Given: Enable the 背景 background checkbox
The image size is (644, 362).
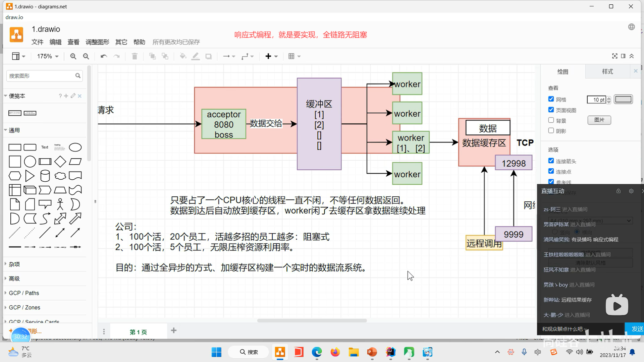Looking at the screenshot, I should pyautogui.click(x=551, y=120).
